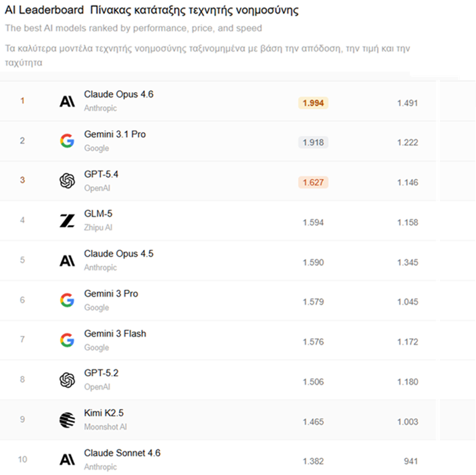Select the GPT-5.4 model name
The width and height of the screenshot is (476, 475).
pos(101,174)
